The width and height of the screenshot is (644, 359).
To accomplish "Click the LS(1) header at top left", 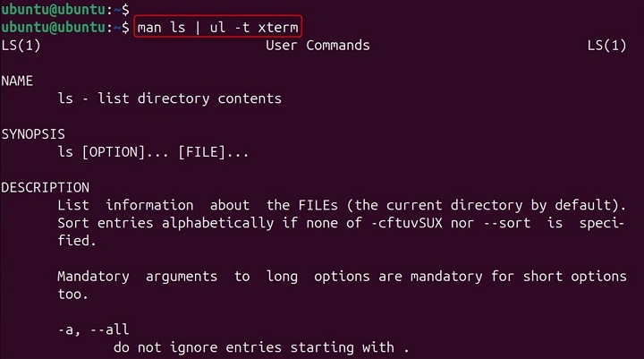I will point(21,45).
